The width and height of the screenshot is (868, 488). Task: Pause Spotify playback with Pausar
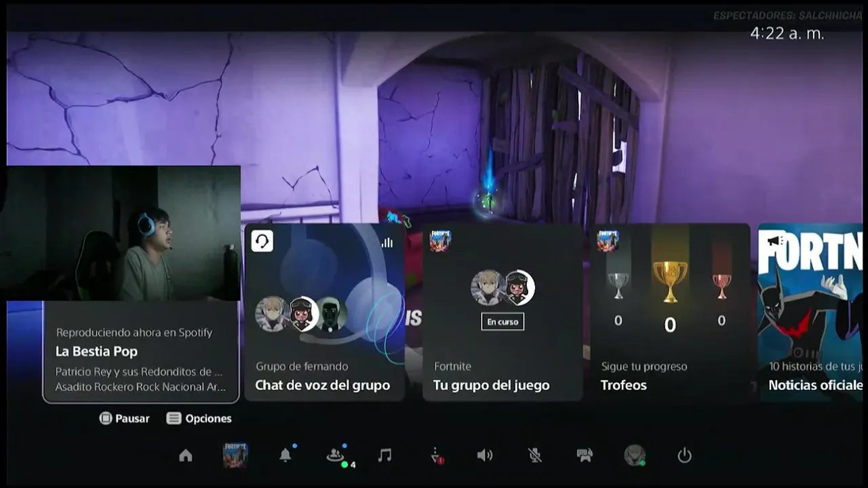(x=124, y=418)
